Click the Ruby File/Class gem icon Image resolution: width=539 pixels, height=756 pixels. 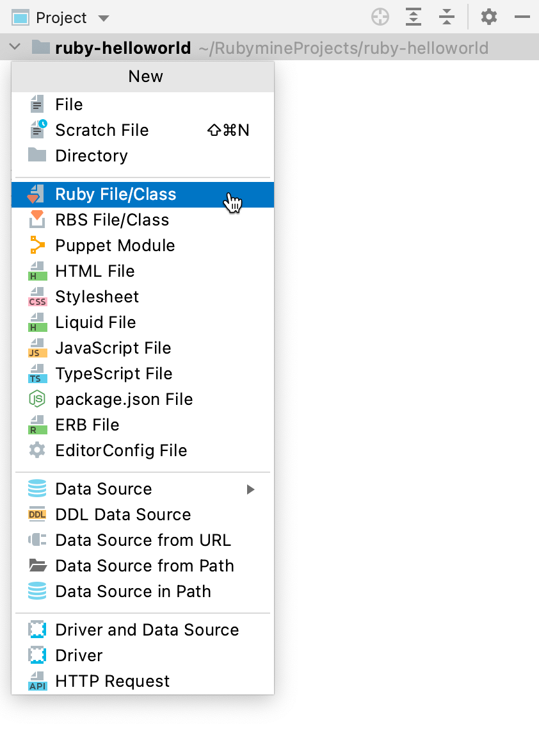(x=37, y=194)
